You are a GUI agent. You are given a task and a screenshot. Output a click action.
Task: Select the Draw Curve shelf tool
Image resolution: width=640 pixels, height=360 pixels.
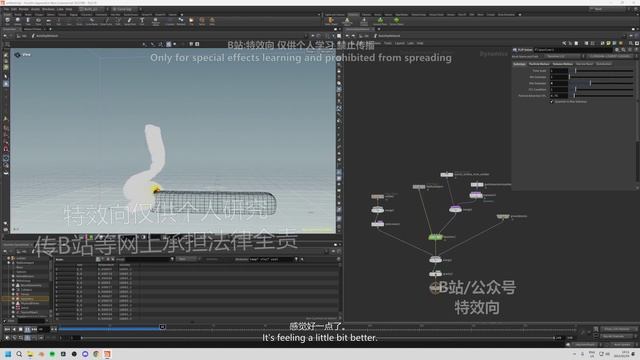tap(106, 21)
